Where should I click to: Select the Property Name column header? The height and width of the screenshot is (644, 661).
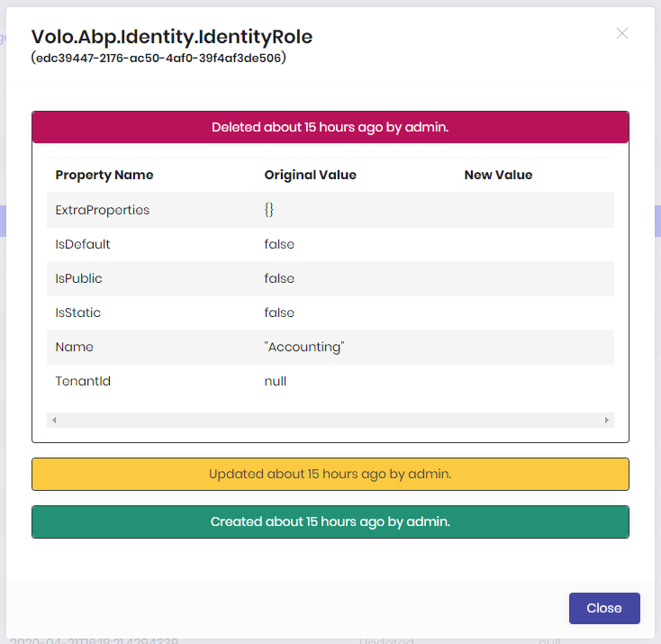click(x=104, y=175)
